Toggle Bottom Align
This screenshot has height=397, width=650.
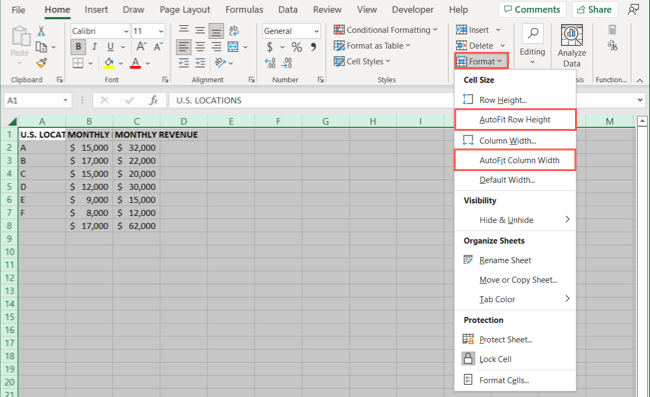click(x=216, y=31)
